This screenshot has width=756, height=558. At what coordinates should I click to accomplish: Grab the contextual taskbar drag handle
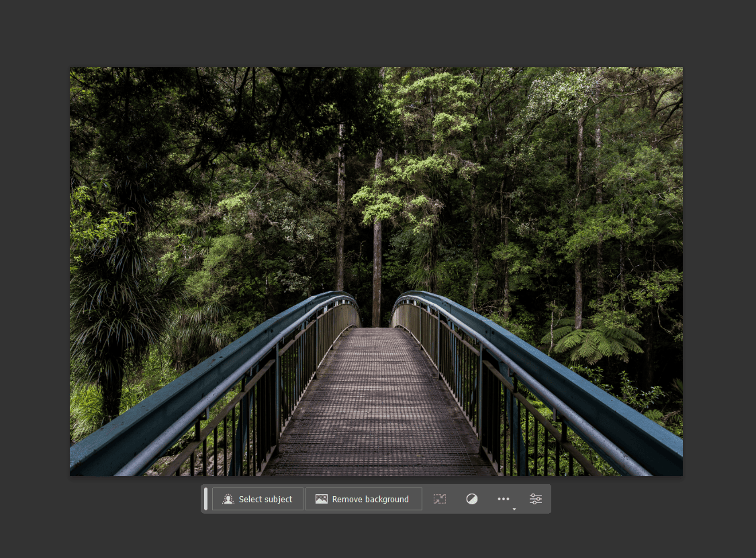tap(206, 499)
